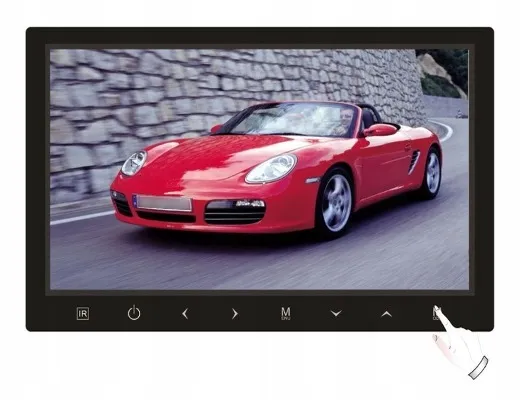Click the side air intake vent
Image resolution: width=520 pixels, height=400 pixels.
tap(413, 162)
